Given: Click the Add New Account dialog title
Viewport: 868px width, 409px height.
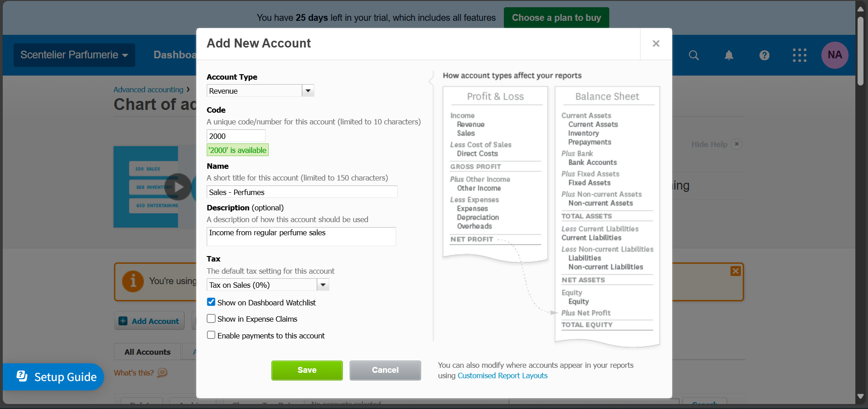Looking at the screenshot, I should (x=259, y=43).
